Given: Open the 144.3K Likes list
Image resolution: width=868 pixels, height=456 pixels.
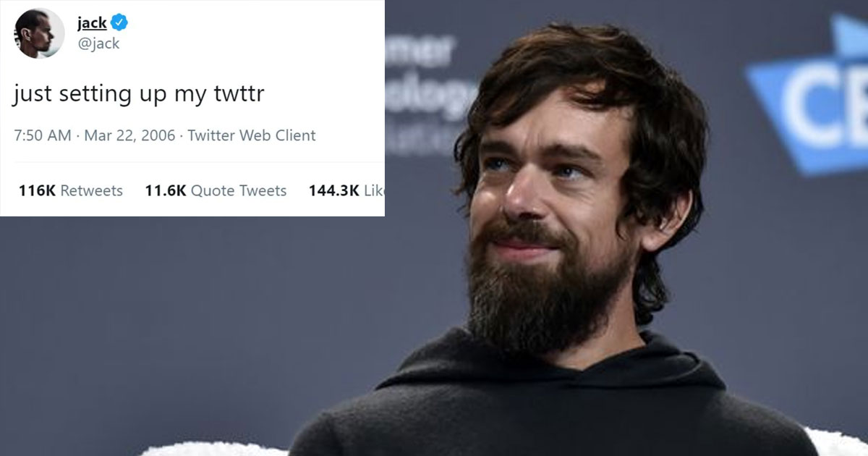Looking at the screenshot, I should click(346, 191).
